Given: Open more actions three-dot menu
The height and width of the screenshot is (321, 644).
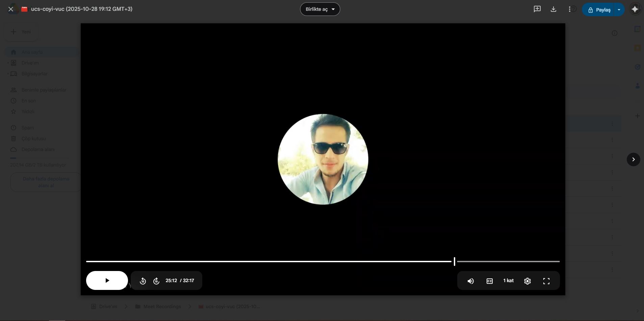Looking at the screenshot, I should tap(569, 9).
